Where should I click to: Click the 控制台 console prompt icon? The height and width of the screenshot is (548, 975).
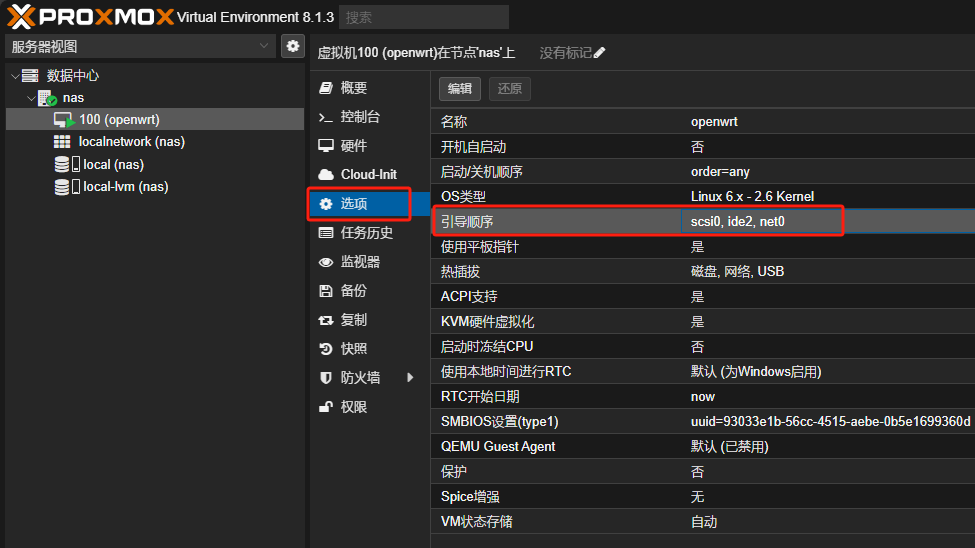(x=326, y=117)
